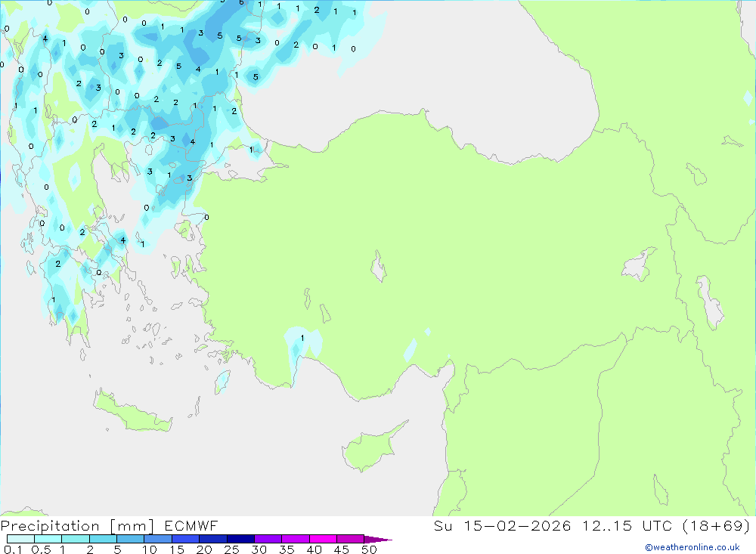Click the 1–2 mm legend color box
The width and height of the screenshot is (756, 554).
[x=76, y=539]
